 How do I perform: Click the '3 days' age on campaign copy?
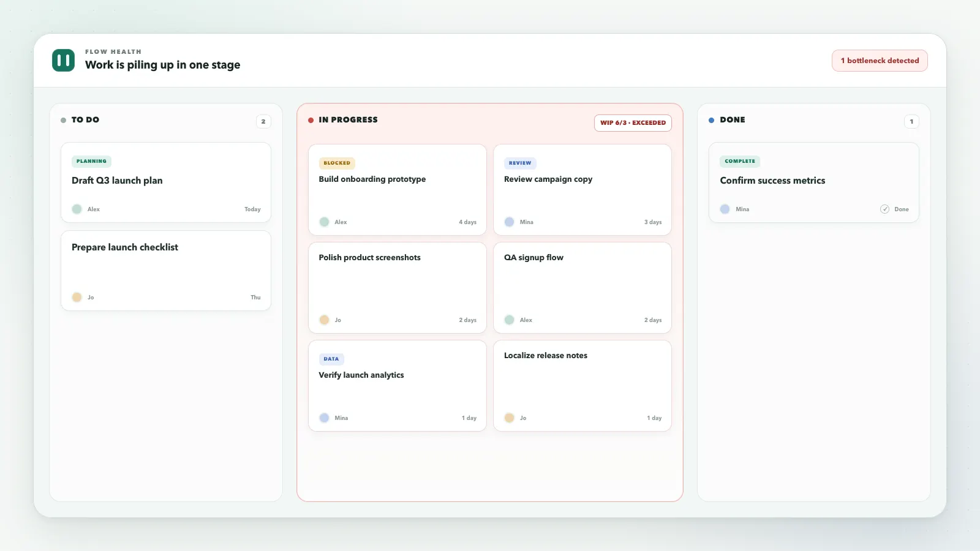click(x=653, y=222)
